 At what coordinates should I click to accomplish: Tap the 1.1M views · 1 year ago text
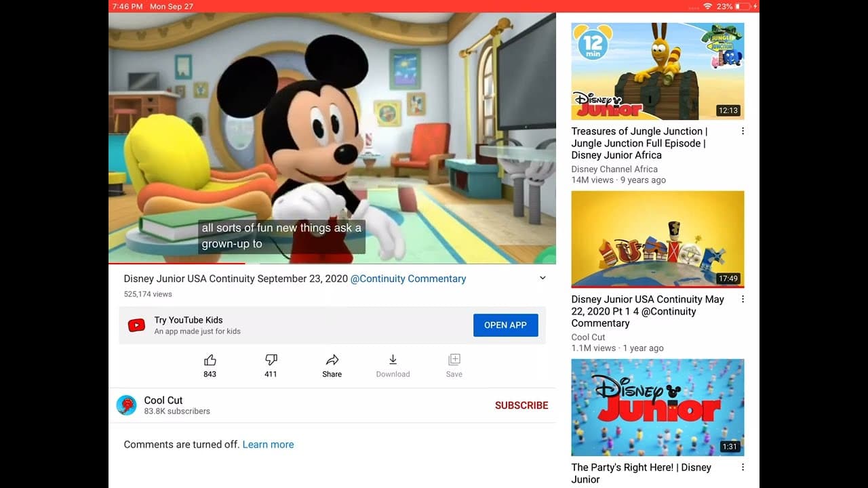click(618, 348)
